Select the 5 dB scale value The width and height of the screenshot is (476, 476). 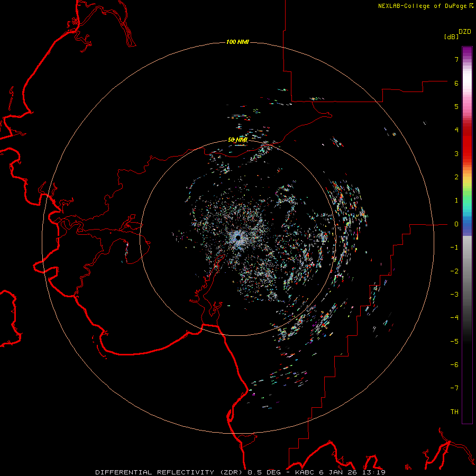coord(456,106)
